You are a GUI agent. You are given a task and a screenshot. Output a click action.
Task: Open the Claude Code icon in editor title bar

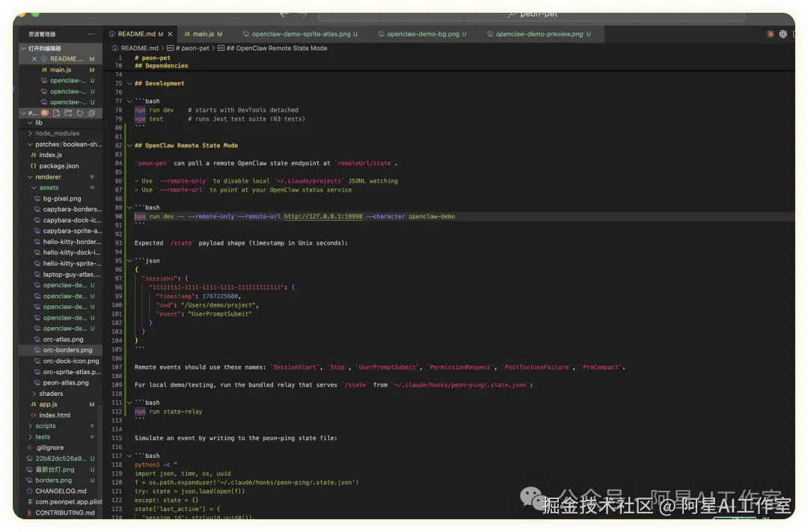pos(770,34)
